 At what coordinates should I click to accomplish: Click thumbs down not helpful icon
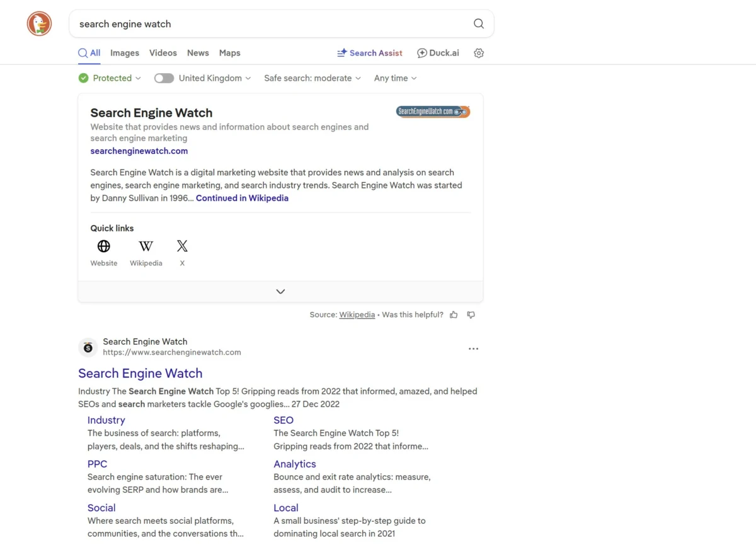point(471,315)
